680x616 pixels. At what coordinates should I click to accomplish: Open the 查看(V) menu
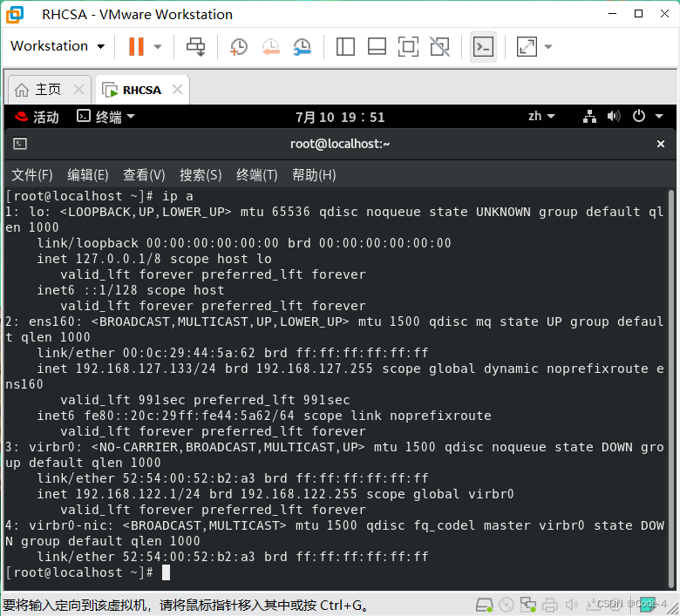coord(144,175)
